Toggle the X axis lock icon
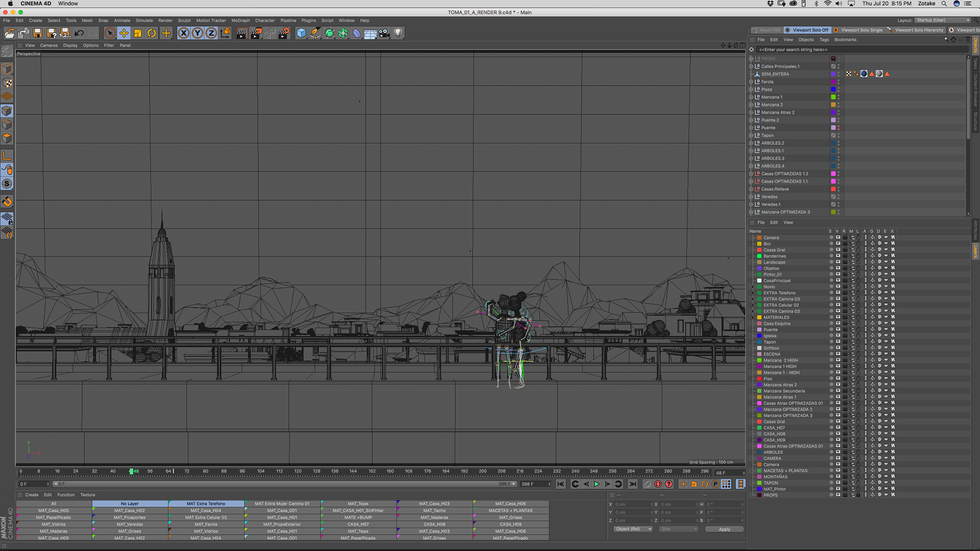Screen dimensions: 980x551 coord(184,33)
